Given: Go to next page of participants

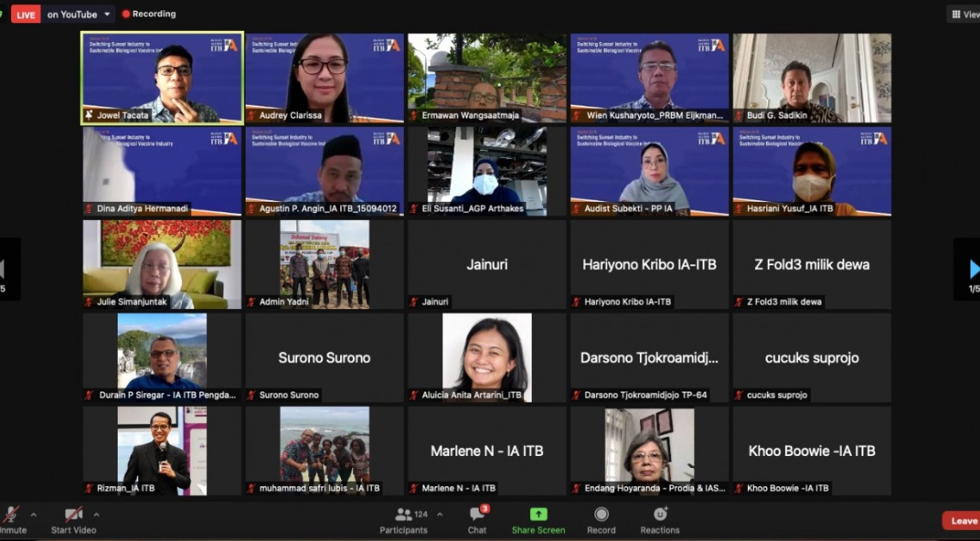Looking at the screenshot, I should click(x=971, y=270).
